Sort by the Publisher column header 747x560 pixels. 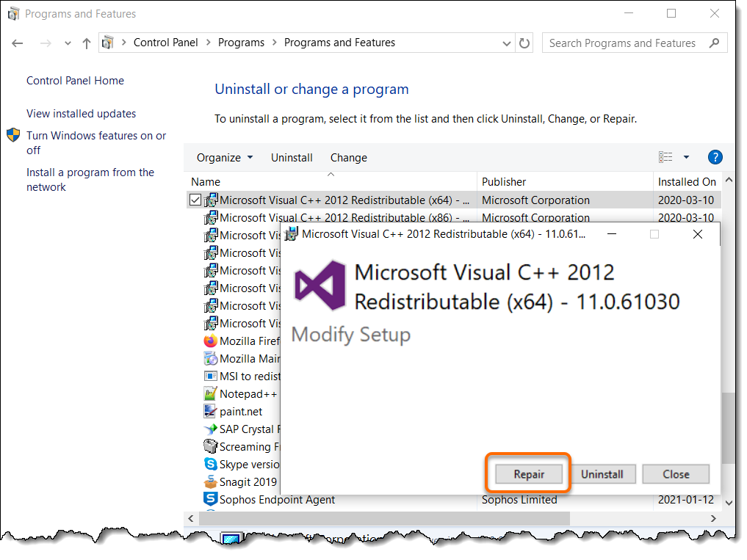point(565,181)
